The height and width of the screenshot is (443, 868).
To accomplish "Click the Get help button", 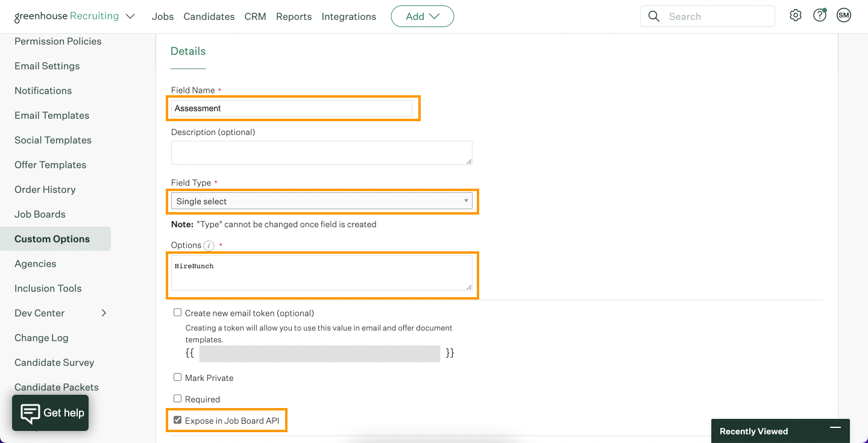I will (x=51, y=413).
